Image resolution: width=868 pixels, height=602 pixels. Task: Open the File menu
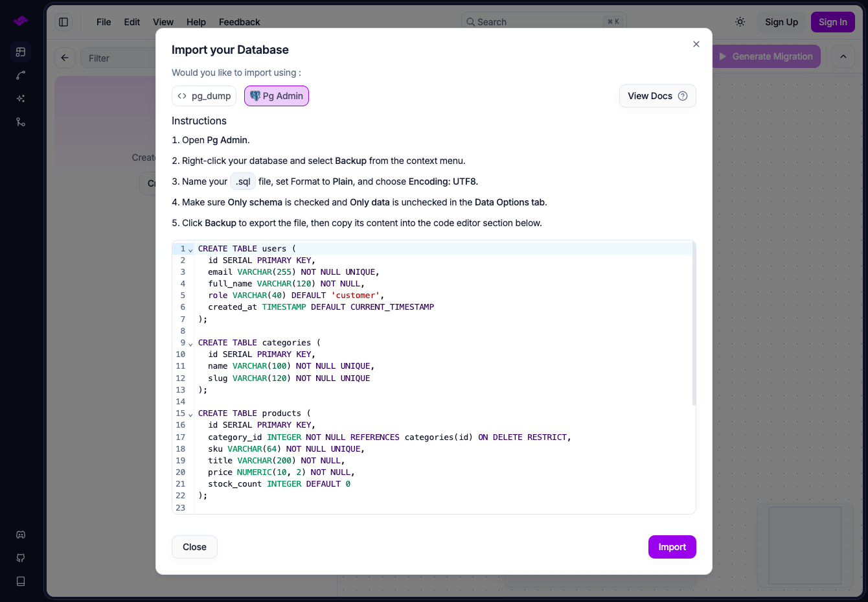click(104, 22)
